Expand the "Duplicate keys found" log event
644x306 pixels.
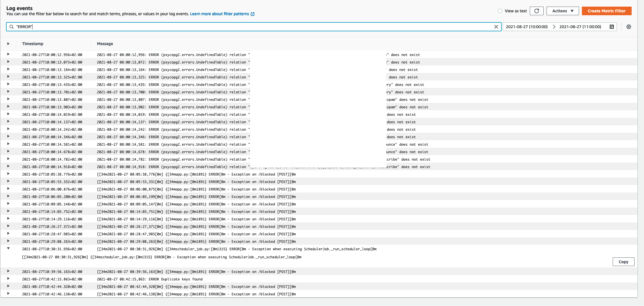tap(8, 279)
